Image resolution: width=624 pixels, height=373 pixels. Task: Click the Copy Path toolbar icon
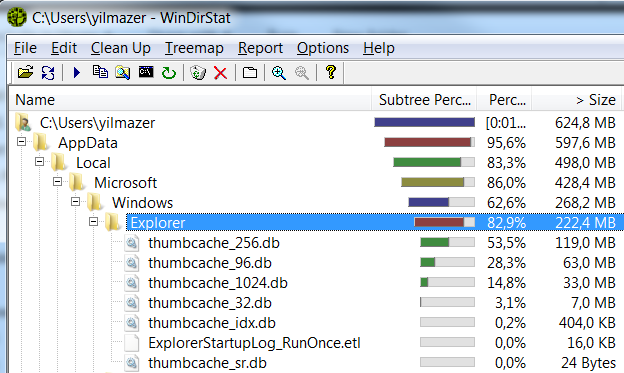[x=100, y=72]
